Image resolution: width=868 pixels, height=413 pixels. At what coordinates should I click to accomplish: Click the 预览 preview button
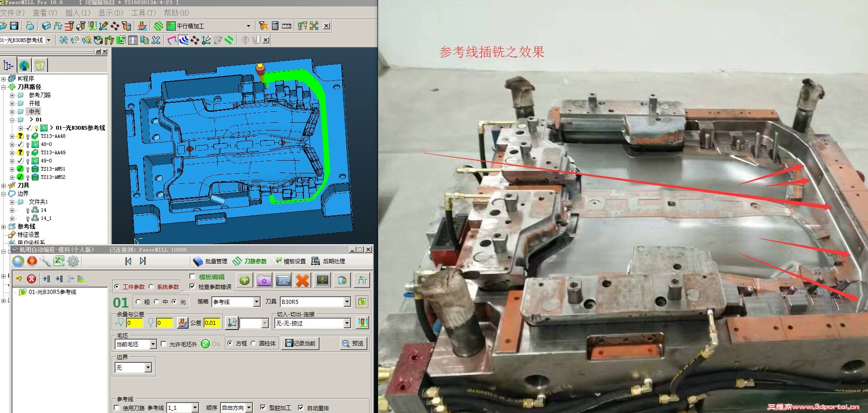coord(353,343)
